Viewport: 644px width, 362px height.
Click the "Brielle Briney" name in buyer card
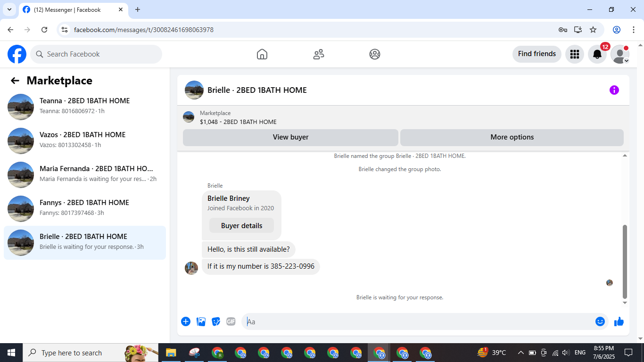229,198
